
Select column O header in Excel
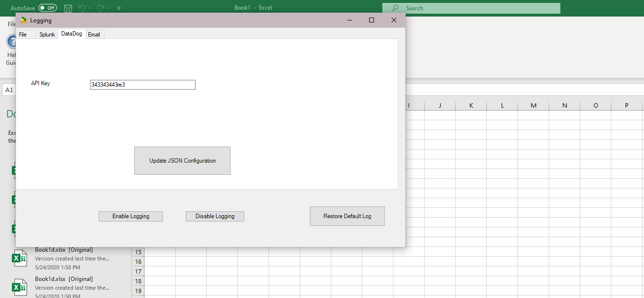(595, 105)
